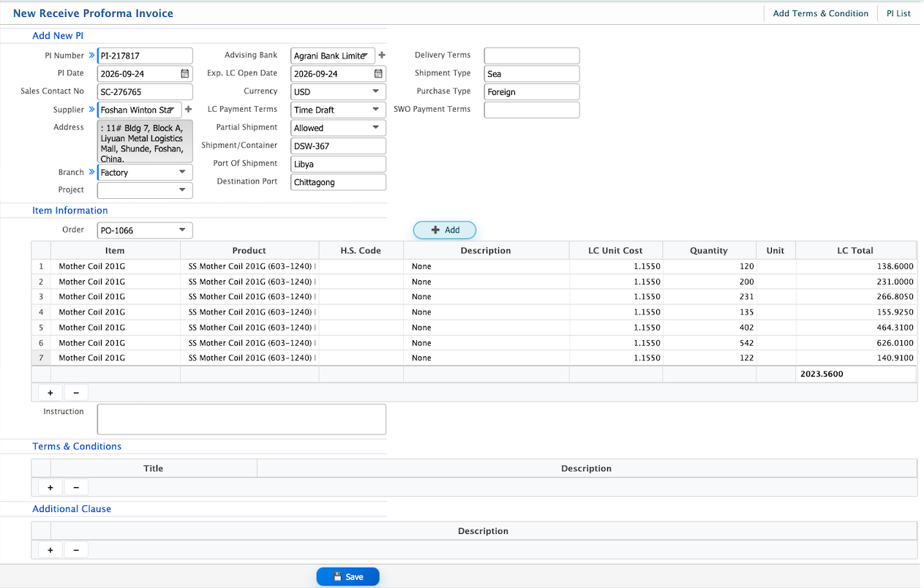Open the Branch Factory dropdown
This screenshot has width=924, height=588.
point(145,173)
